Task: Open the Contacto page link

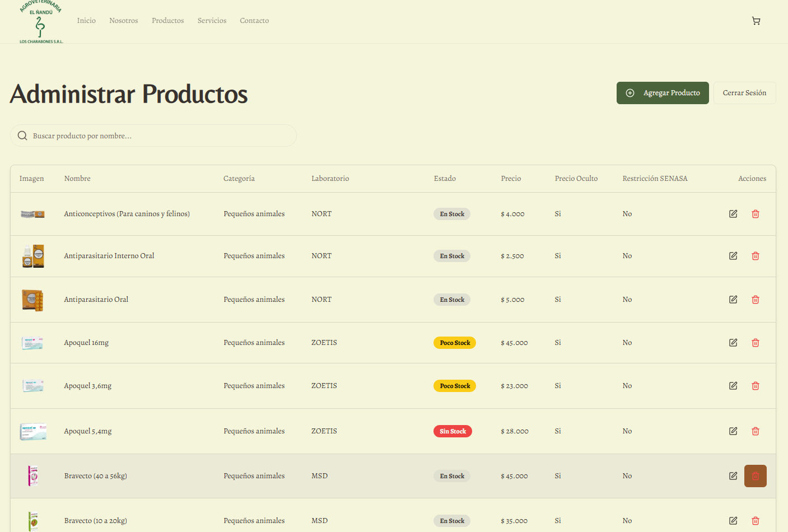Action: (x=254, y=21)
